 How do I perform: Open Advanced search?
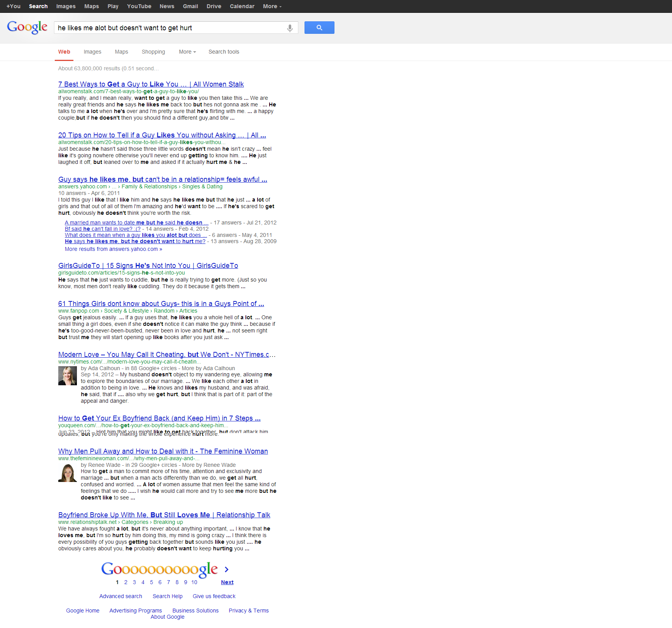[121, 596]
